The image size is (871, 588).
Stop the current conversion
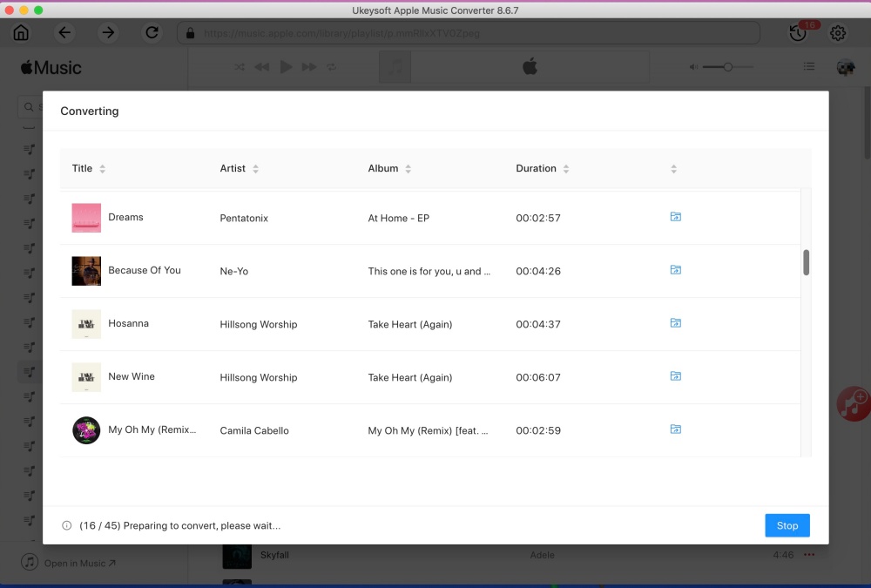pos(787,525)
